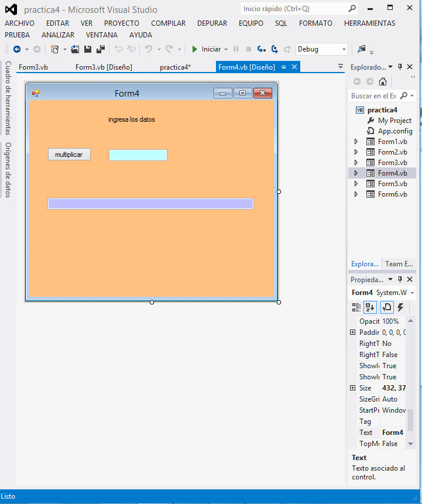Click the multiplicar button on Form4
This screenshot has width=422, height=504.
tap(69, 155)
